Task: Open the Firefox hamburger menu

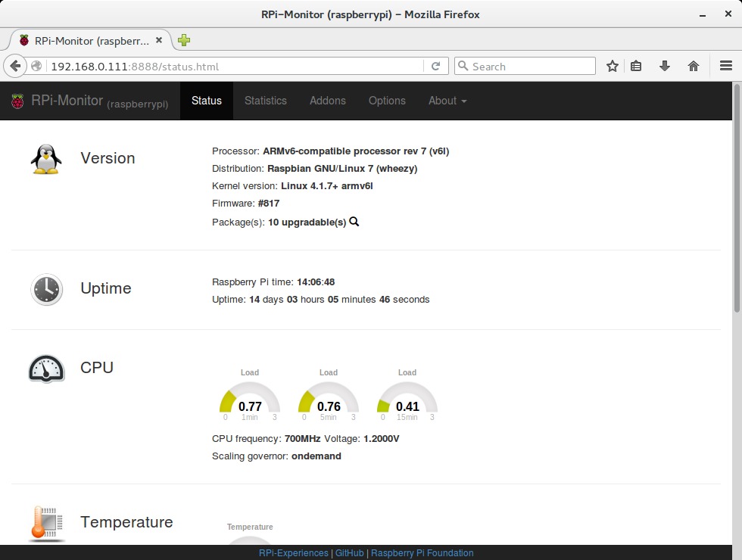Action: [724, 66]
